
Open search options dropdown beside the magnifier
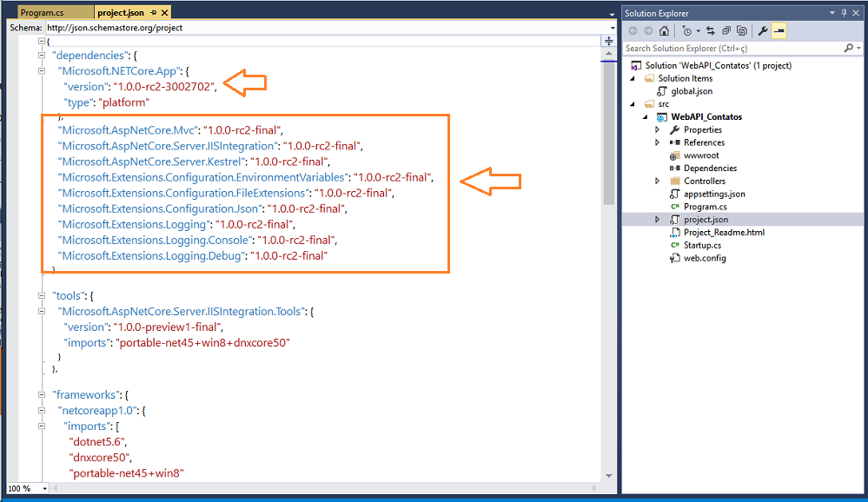(858, 48)
